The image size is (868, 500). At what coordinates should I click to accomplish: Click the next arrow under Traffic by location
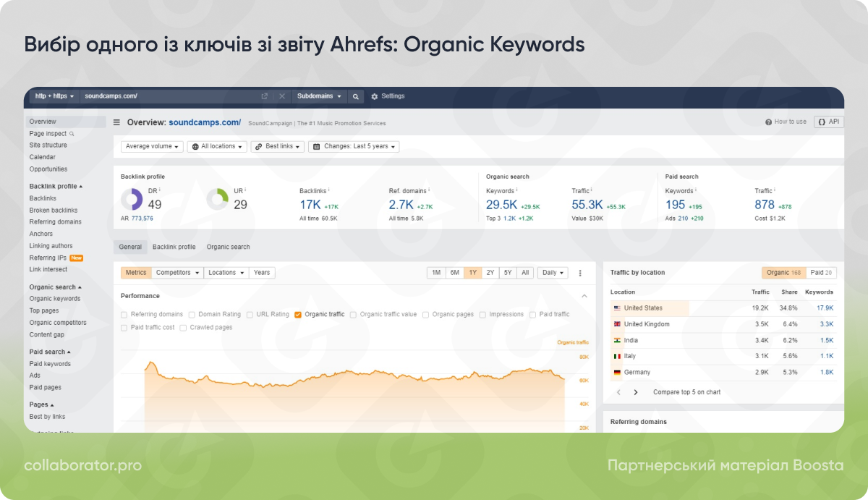(x=635, y=391)
